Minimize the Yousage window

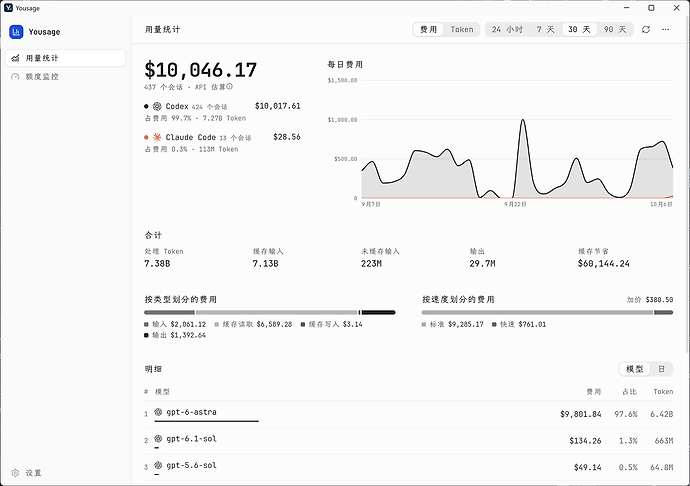tap(627, 8)
